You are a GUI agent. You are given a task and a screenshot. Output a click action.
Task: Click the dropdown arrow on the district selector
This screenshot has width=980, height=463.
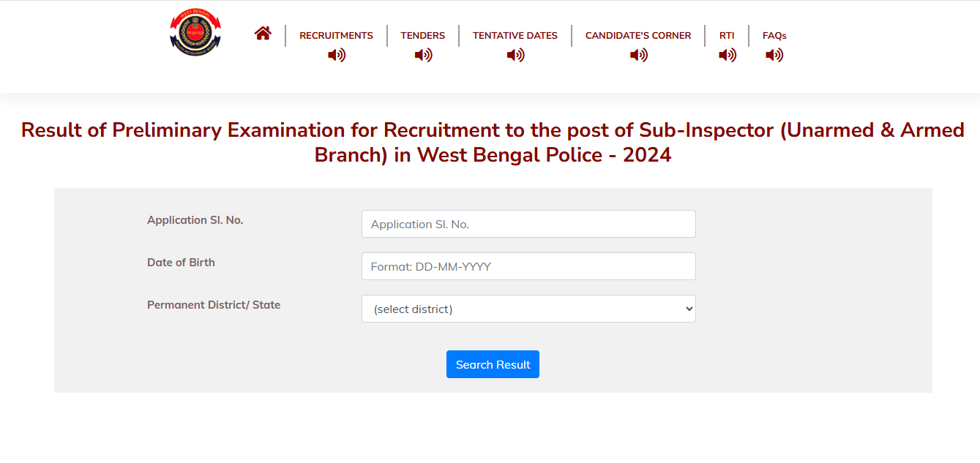click(x=687, y=309)
